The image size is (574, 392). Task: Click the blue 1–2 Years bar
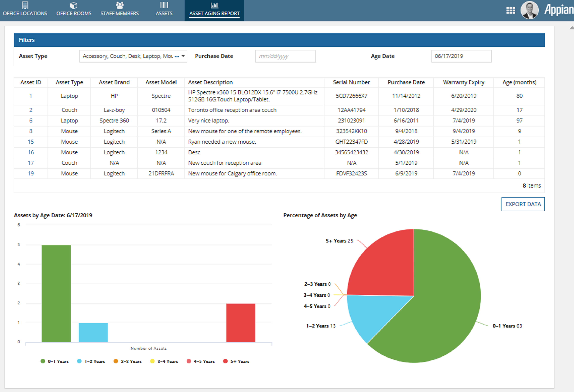pyautogui.click(x=93, y=333)
